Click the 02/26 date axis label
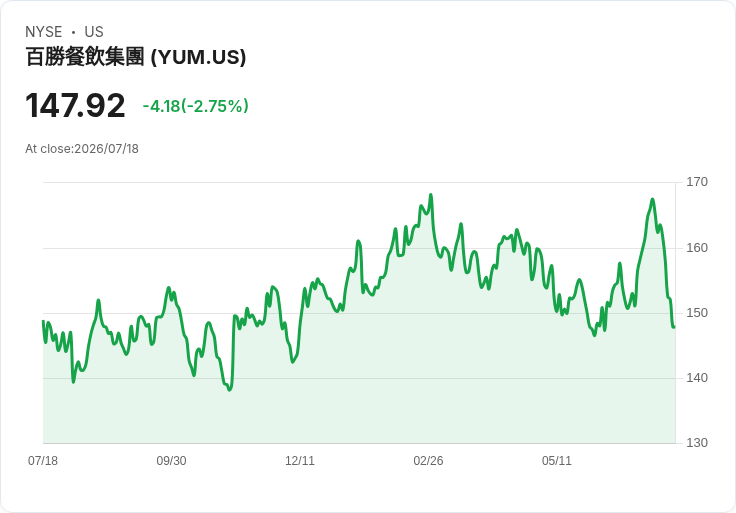The width and height of the screenshot is (736, 513). [x=428, y=461]
